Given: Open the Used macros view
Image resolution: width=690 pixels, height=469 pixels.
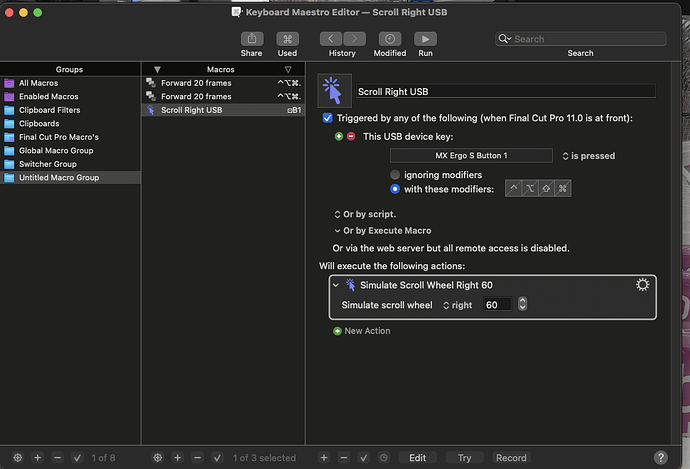Looking at the screenshot, I should pyautogui.click(x=287, y=39).
